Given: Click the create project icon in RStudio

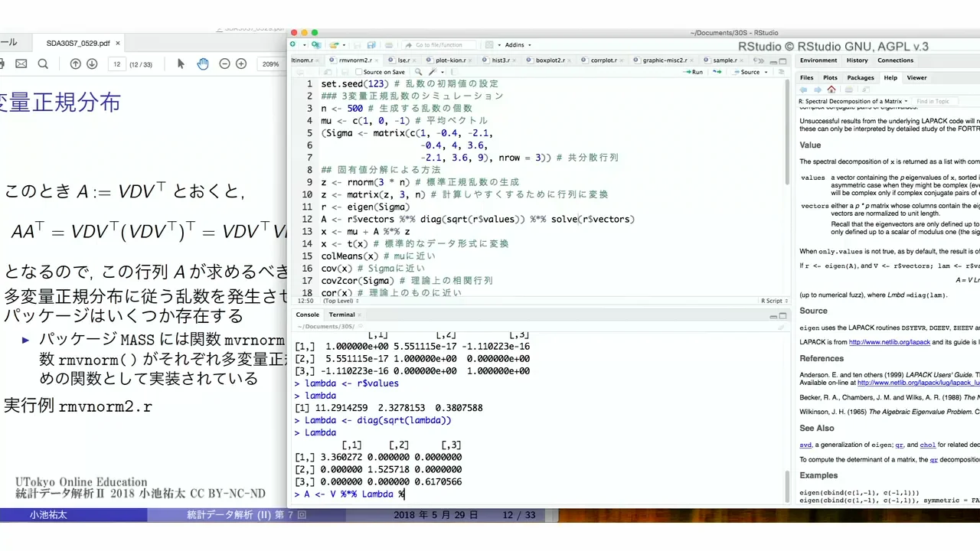Looking at the screenshot, I should 316,45.
